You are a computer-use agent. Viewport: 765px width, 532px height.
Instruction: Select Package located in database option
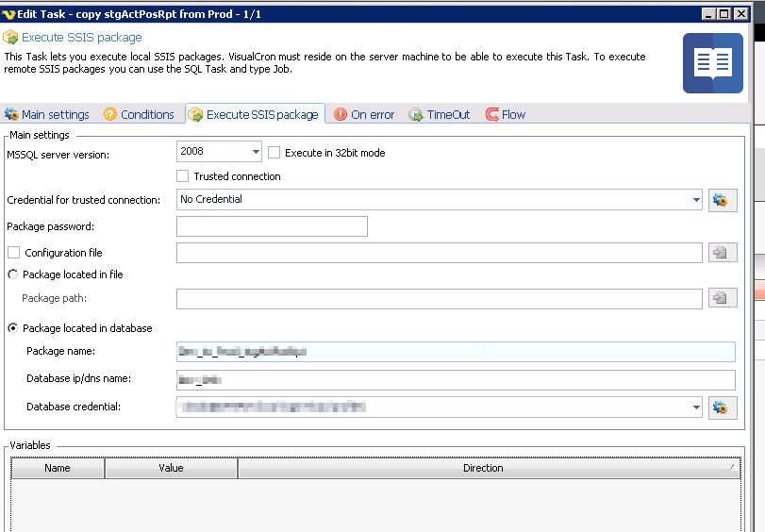pyautogui.click(x=13, y=328)
